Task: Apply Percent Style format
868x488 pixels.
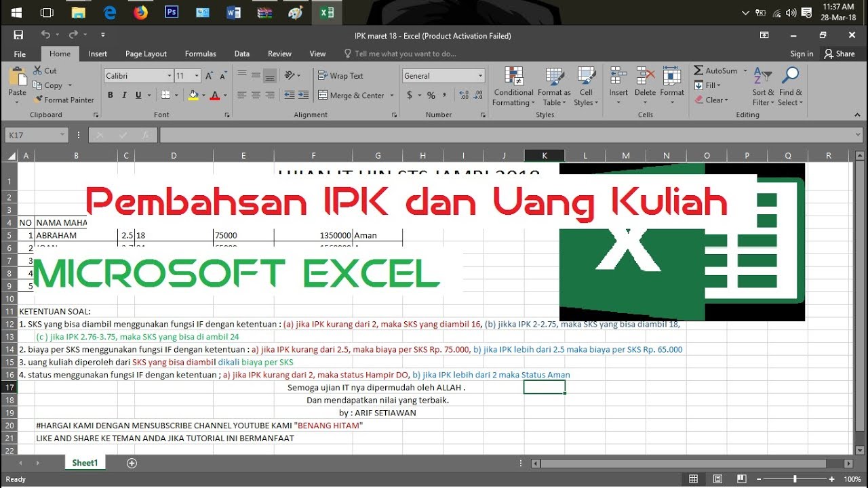Action: 431,96
